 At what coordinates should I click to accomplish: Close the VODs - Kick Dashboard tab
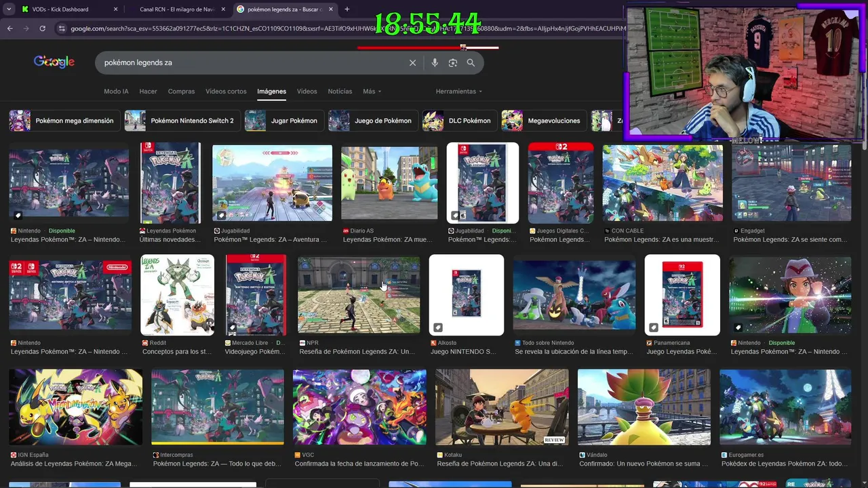click(x=115, y=9)
